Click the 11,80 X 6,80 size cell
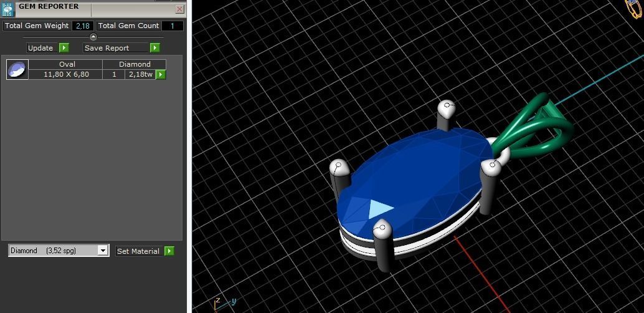The height and width of the screenshot is (313, 644). point(65,74)
